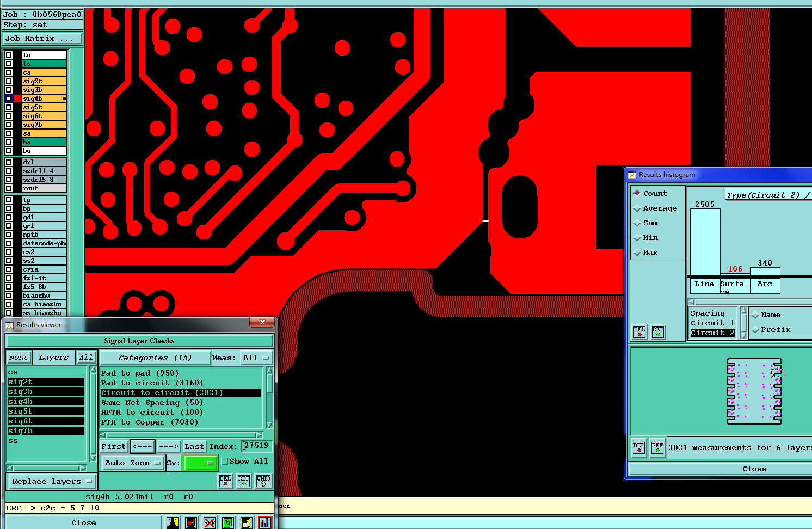Select PTH to Copper (7030) category

(x=181, y=422)
